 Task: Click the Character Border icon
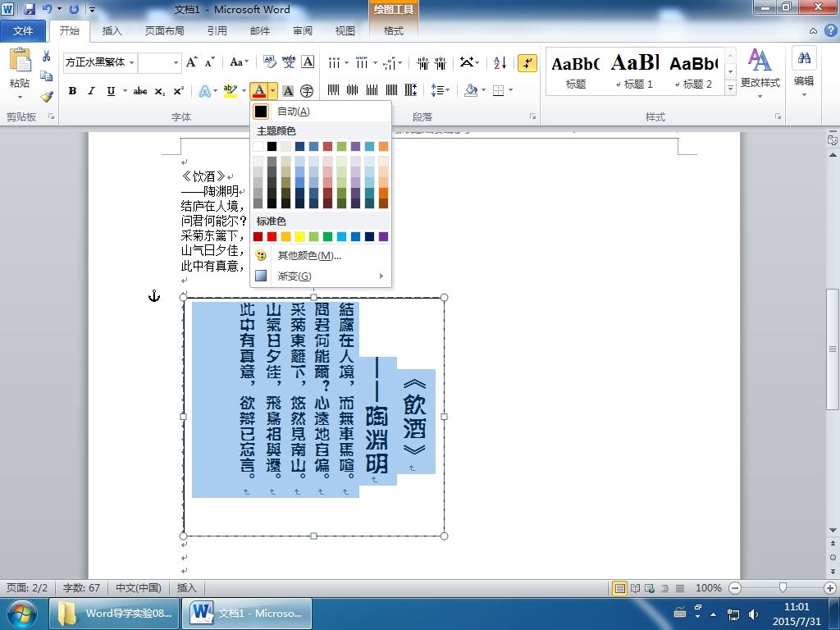coord(308,62)
